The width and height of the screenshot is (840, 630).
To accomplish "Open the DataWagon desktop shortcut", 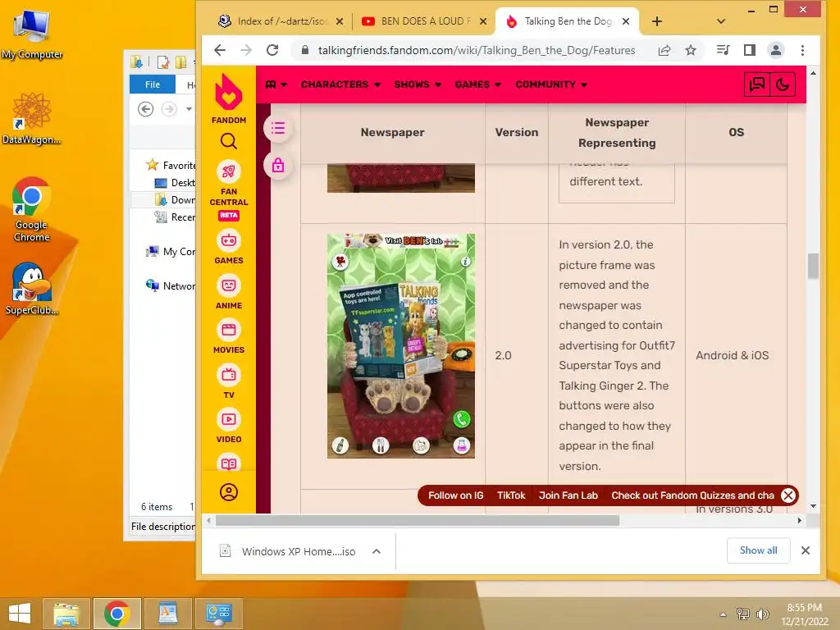I will tap(32, 119).
